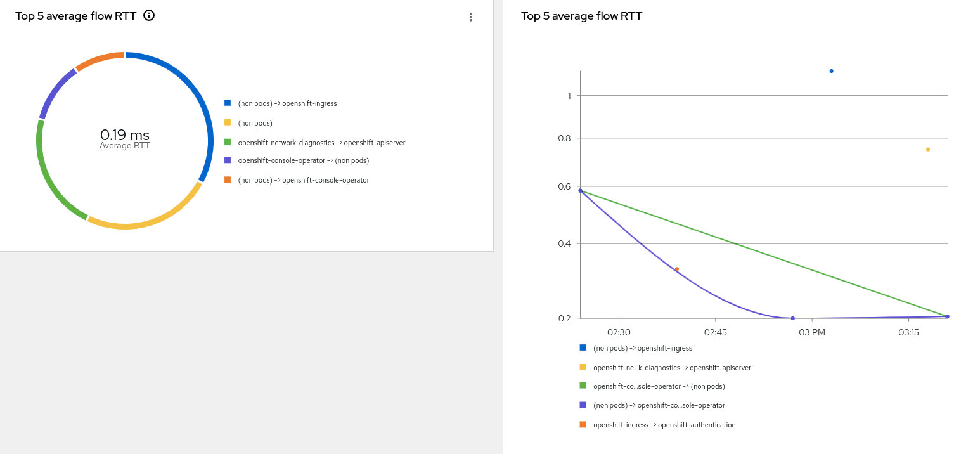980x454 pixels.
Task: Open the kebab options menu of the donut panel
Action: [x=470, y=17]
